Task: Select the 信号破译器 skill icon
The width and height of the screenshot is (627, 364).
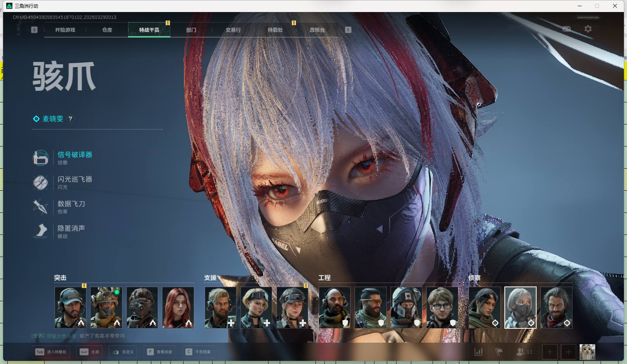Action: point(41,158)
